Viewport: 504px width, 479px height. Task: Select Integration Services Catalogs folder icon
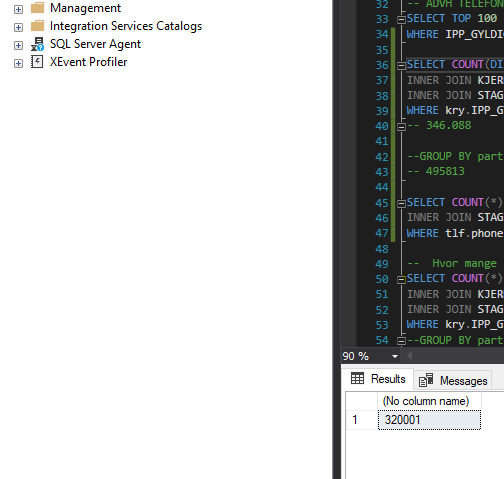pos(37,26)
